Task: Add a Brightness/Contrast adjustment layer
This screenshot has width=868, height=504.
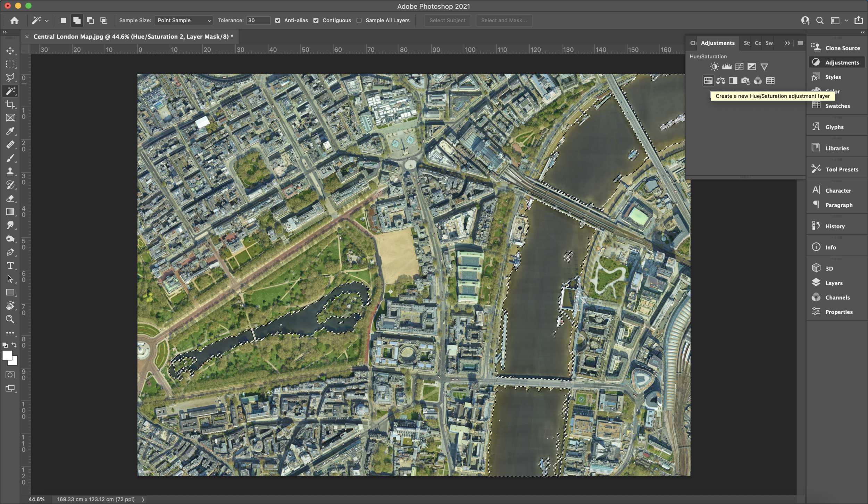Action: (x=714, y=67)
